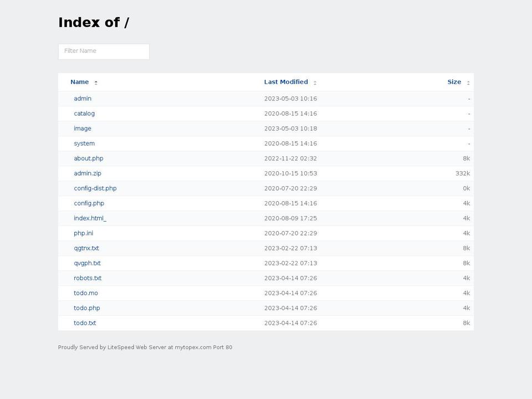This screenshot has height=399, width=532.
Task: Click the sort arrow next to Name
Action: pos(96,83)
